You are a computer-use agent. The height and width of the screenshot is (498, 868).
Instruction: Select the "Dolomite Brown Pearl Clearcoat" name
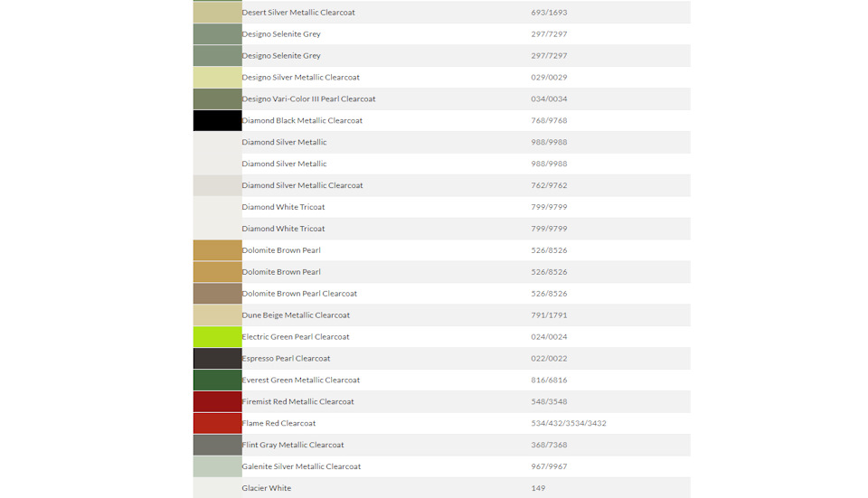pyautogui.click(x=299, y=293)
